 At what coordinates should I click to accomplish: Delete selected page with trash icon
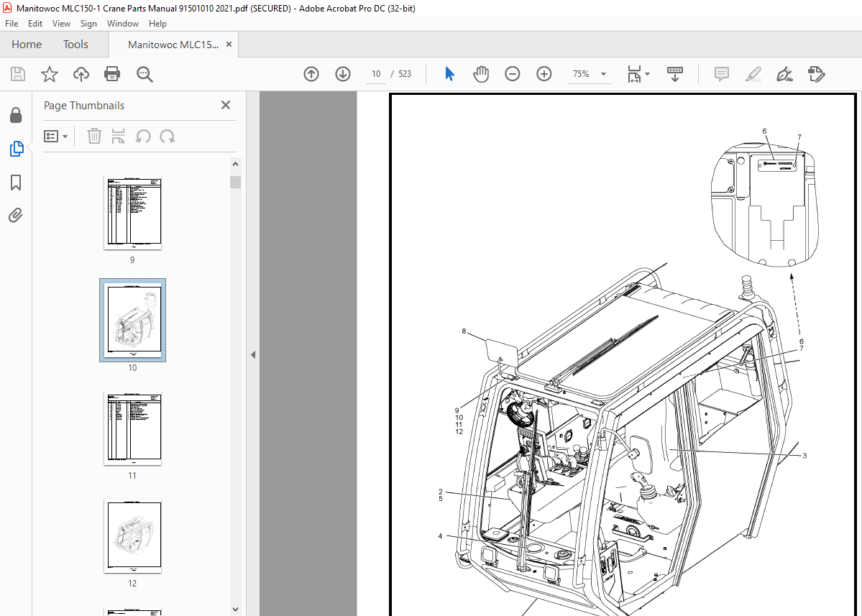point(95,136)
